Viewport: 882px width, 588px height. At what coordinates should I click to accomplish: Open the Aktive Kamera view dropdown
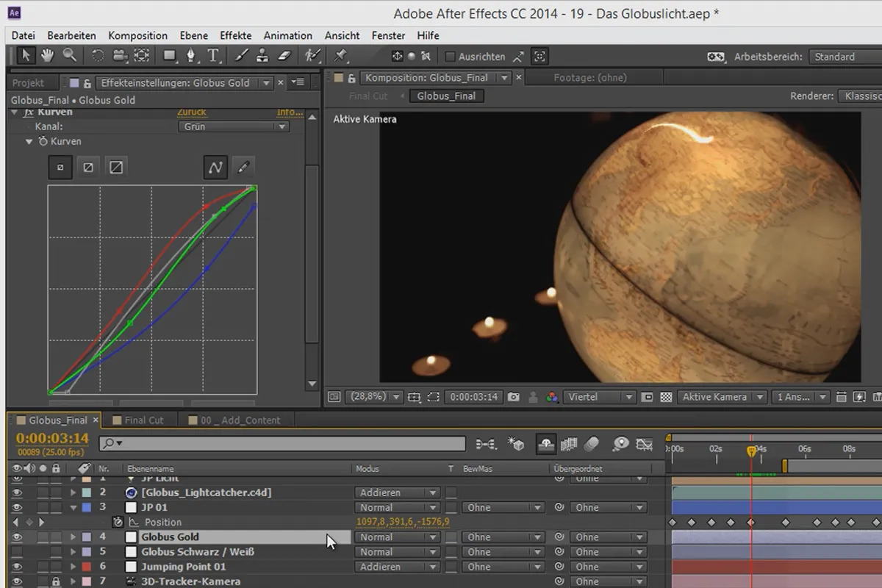[722, 397]
